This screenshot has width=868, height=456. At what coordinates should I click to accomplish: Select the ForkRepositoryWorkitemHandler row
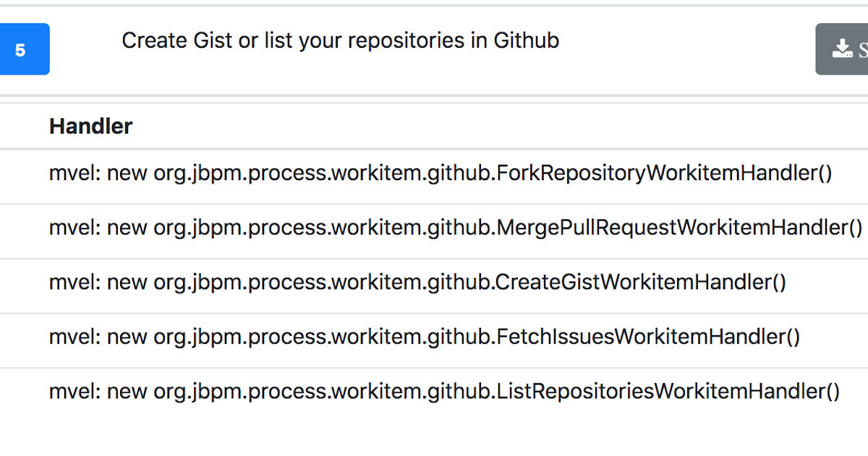point(434,174)
